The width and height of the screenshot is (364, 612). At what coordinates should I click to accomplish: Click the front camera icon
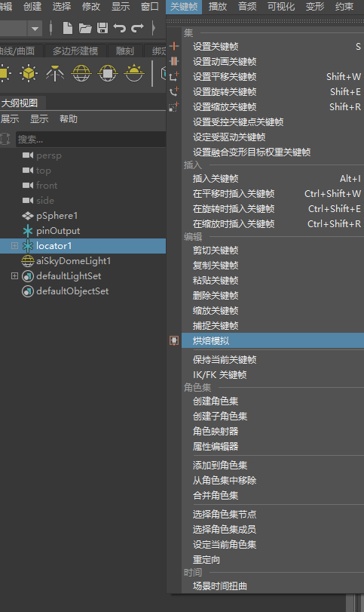pos(28,185)
